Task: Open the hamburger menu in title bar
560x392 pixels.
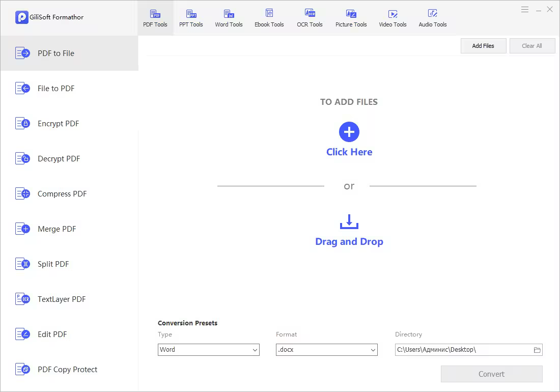Action: pos(525,10)
